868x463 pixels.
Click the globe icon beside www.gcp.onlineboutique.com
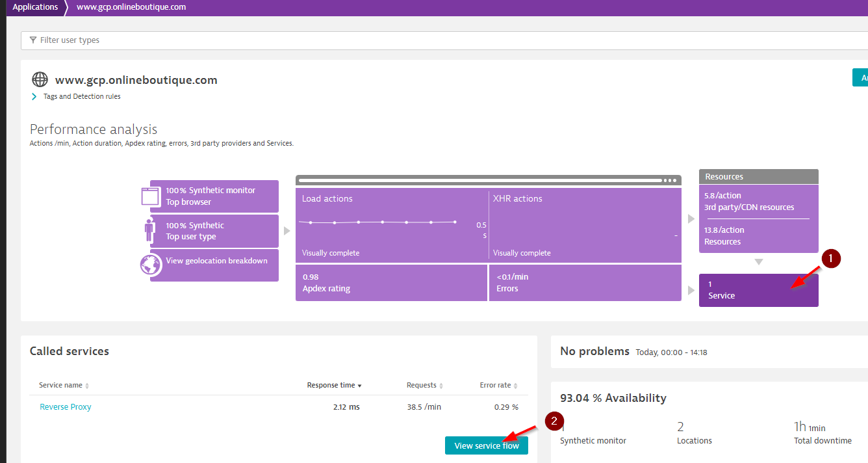click(39, 79)
